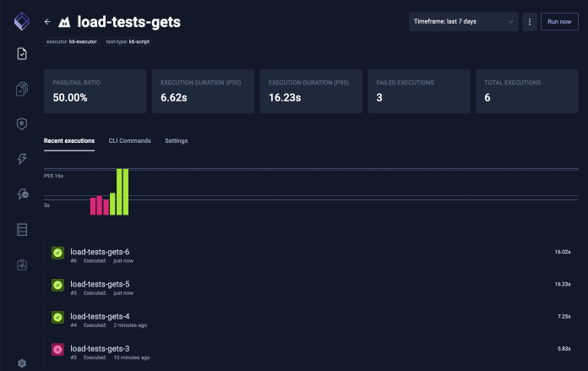Click the red failed status icon of load-tests-gets-3
The height and width of the screenshot is (371, 588).
coord(57,349)
